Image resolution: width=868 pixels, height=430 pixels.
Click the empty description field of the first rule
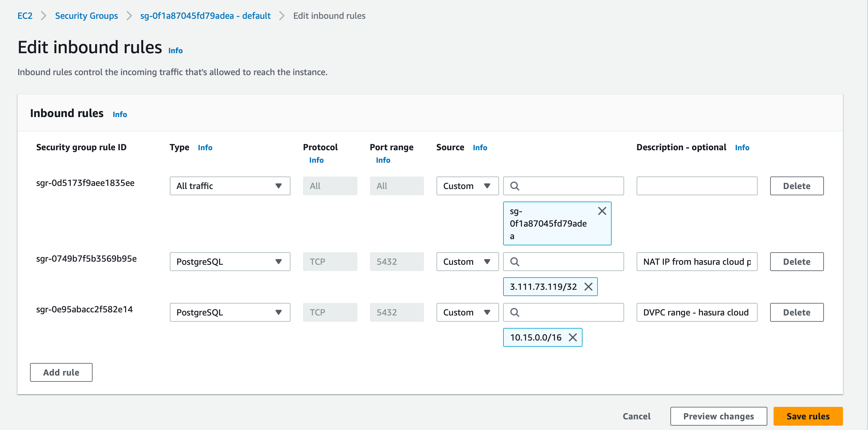click(696, 186)
